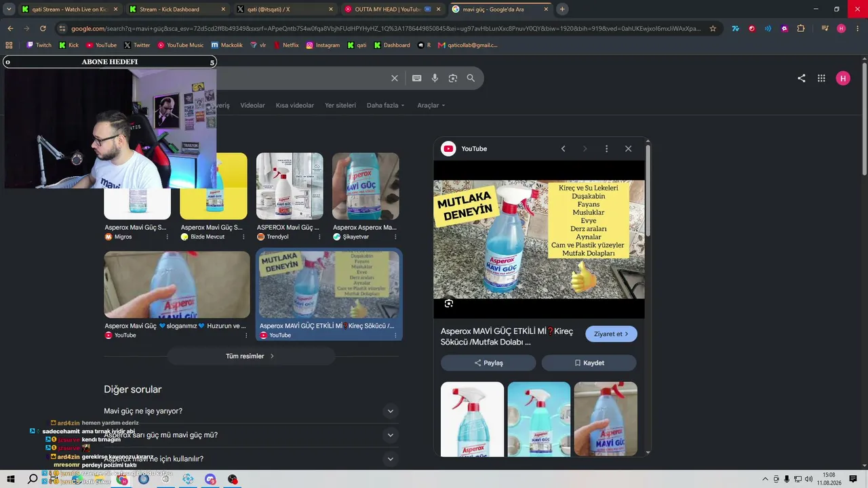Click 'Tüm resimler' to view all images
Viewport: 868px width, 488px height.
click(251, 356)
